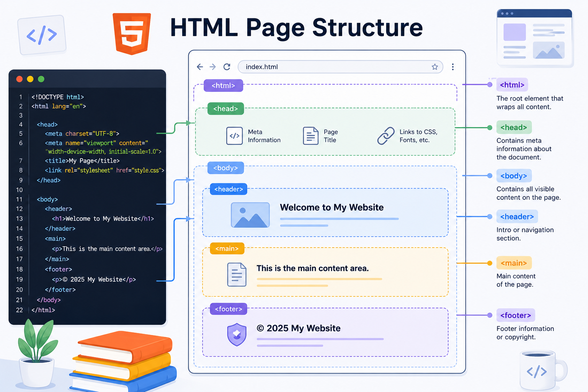
Task: Click the Page Title document icon
Action: pos(310,136)
